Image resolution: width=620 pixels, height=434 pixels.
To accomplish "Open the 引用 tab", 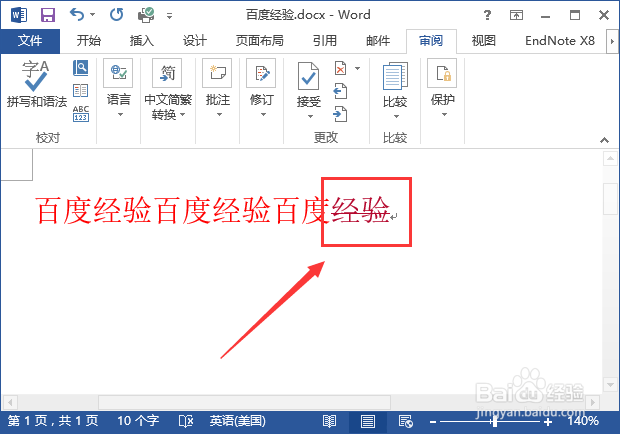I will pyautogui.click(x=325, y=41).
